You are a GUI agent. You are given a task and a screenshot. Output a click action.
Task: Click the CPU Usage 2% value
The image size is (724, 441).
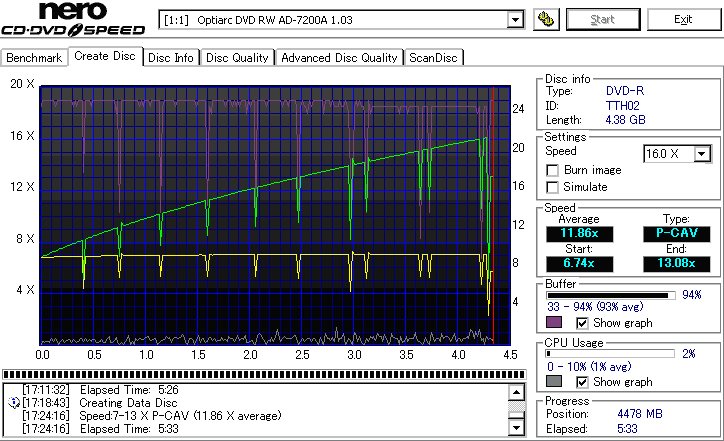coord(689,354)
